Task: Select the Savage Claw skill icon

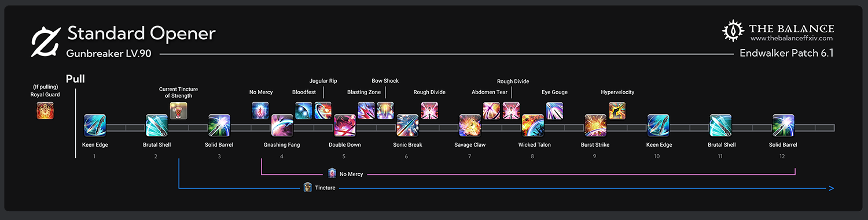Action: point(470,125)
